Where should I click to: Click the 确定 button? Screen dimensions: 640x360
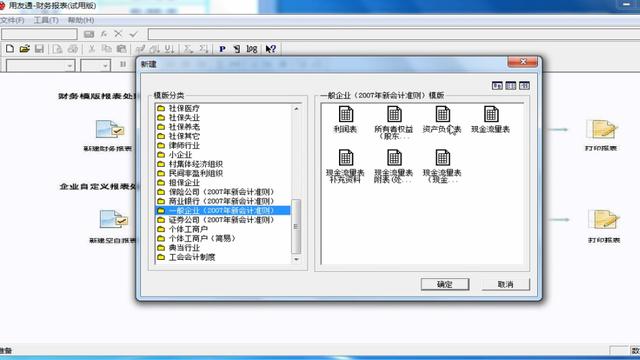pyautogui.click(x=445, y=284)
